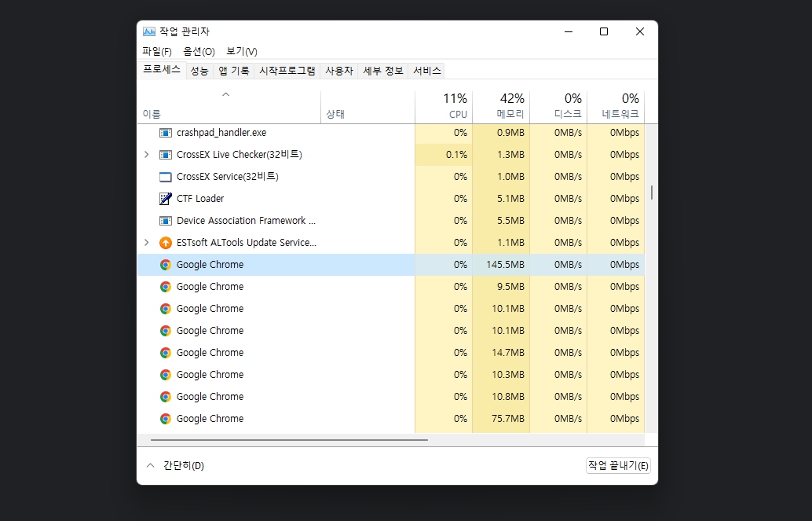Click the Device Association Framework icon
Image resolution: width=812 pixels, height=521 pixels.
pyautogui.click(x=165, y=221)
